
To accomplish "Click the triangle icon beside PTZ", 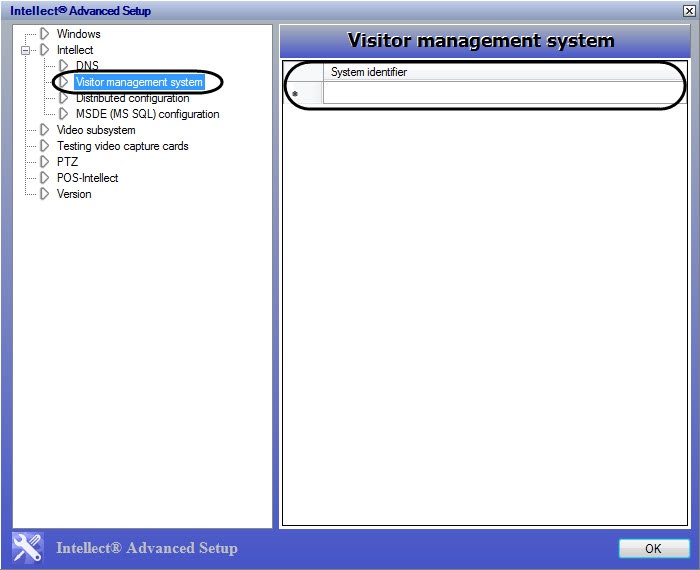I will 44,162.
